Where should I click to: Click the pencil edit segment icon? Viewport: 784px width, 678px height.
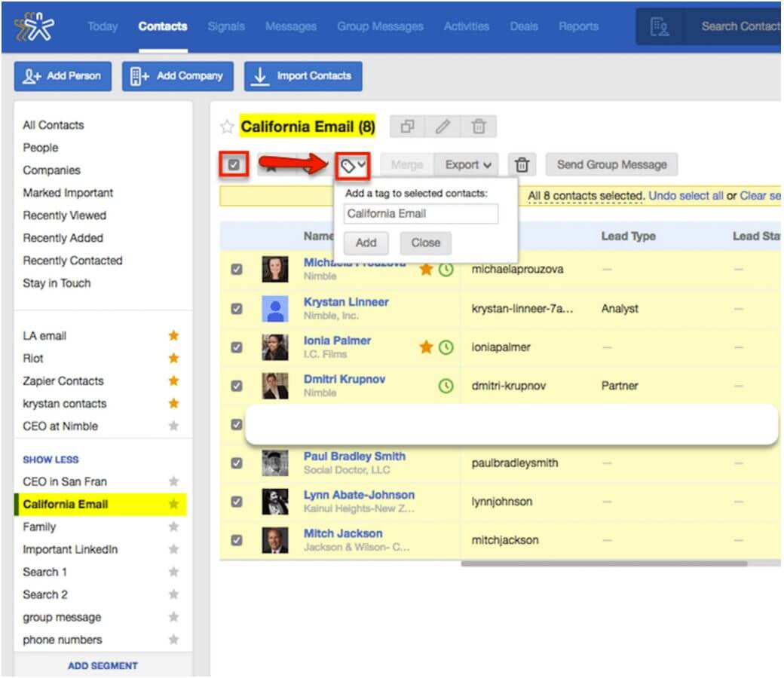coord(443,127)
